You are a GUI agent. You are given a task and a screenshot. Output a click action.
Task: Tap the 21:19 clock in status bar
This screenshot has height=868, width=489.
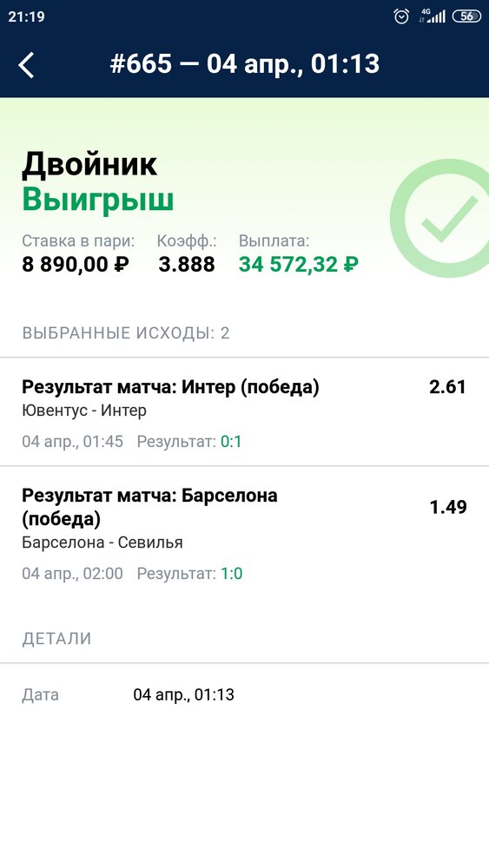pyautogui.click(x=26, y=16)
